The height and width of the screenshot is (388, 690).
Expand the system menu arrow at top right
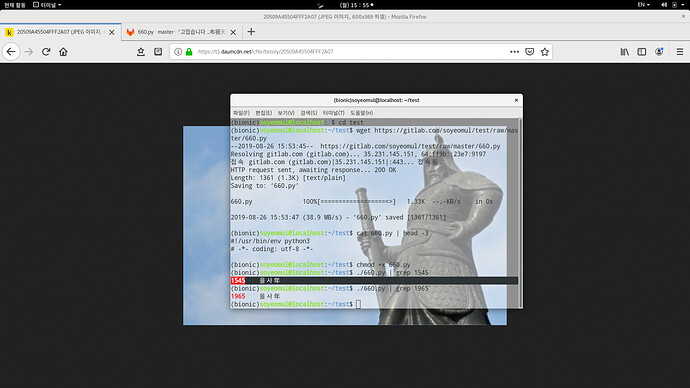tap(683, 5)
